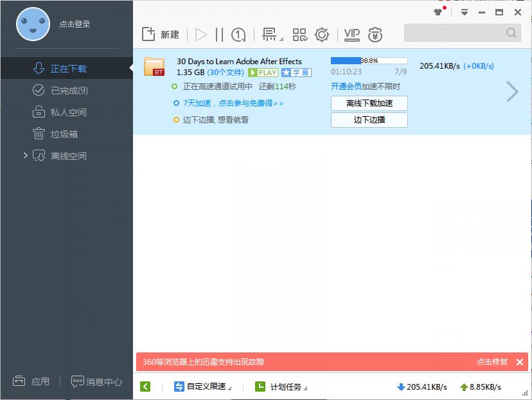Viewport: 532px width, 400px height.
Task: Click the VIP toolbar icon
Action: pyautogui.click(x=352, y=35)
